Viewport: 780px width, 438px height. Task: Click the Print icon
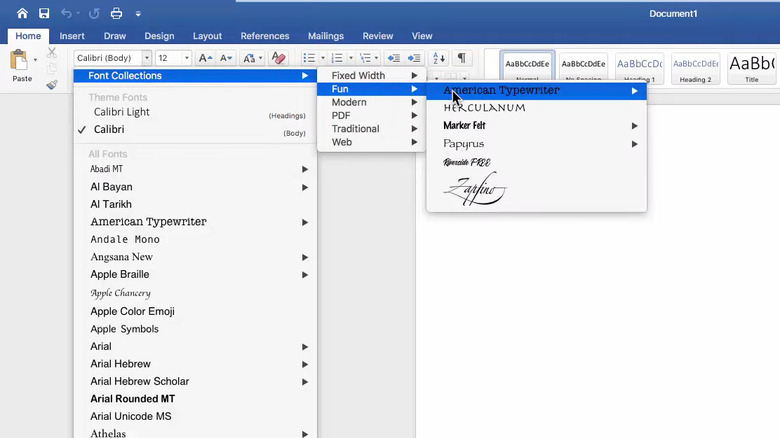pos(116,14)
